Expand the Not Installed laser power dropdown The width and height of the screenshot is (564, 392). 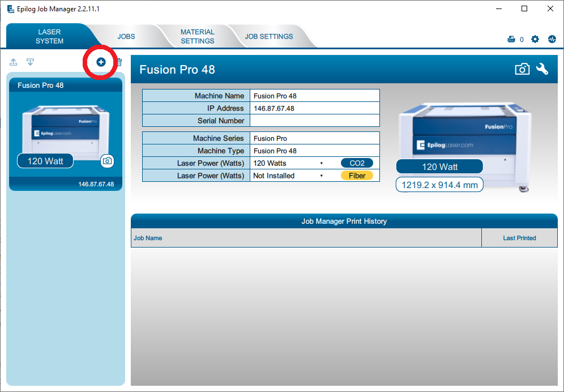(321, 176)
